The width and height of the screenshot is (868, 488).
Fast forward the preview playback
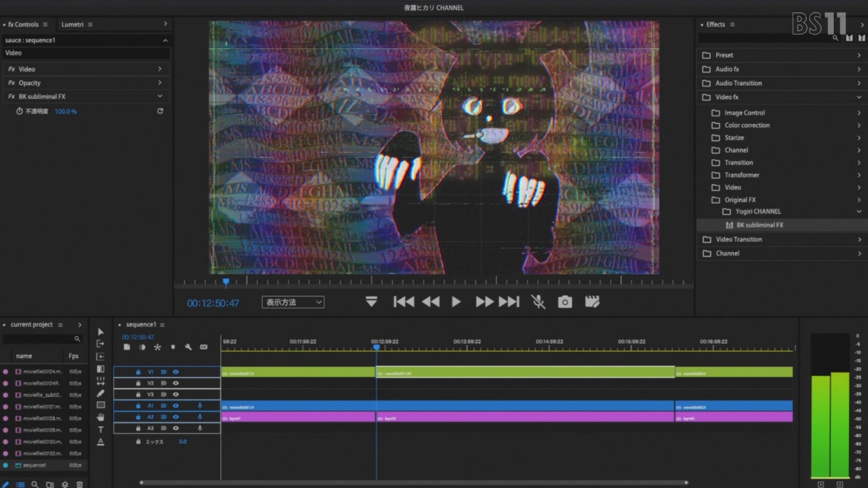click(x=485, y=302)
